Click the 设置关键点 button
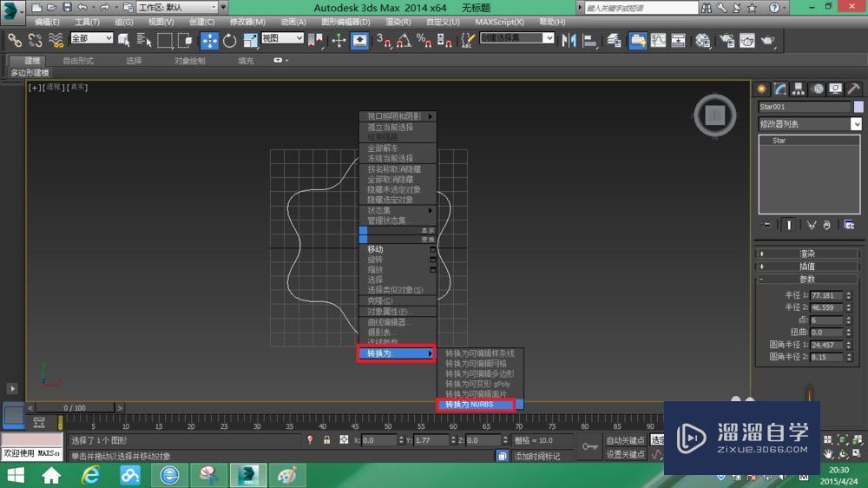Screen dimensions: 868x488 coord(626,454)
